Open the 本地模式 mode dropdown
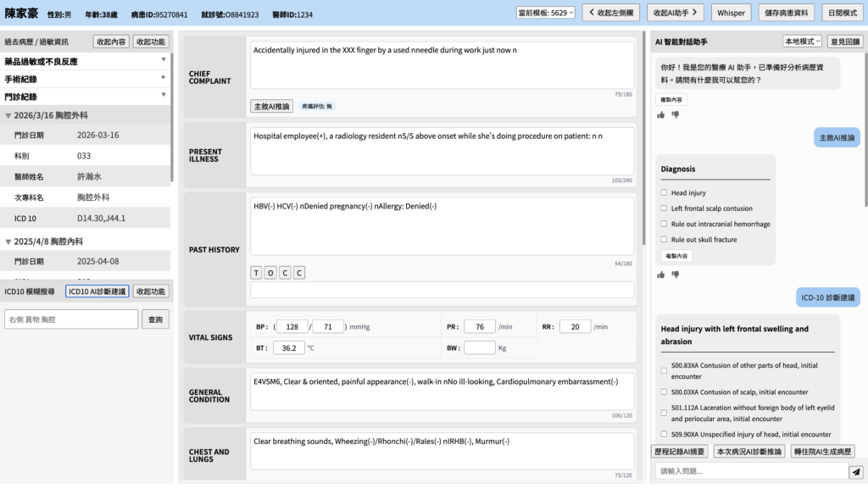The image size is (868, 489). tap(802, 41)
